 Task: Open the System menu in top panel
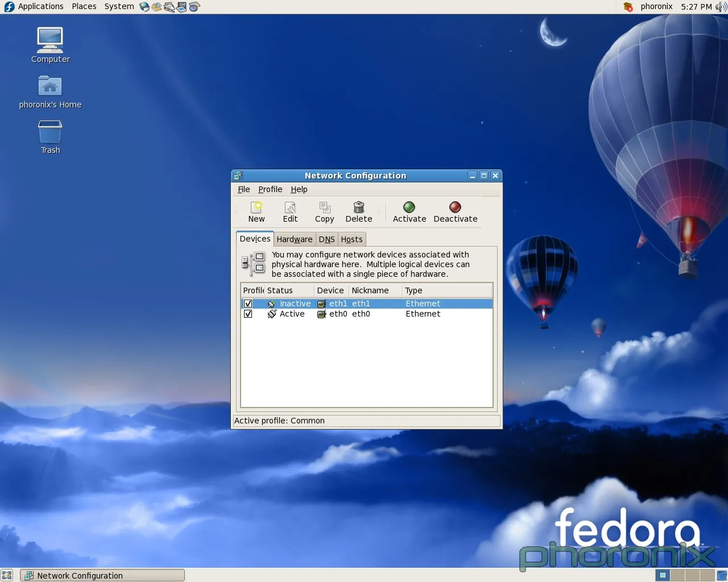pyautogui.click(x=119, y=6)
